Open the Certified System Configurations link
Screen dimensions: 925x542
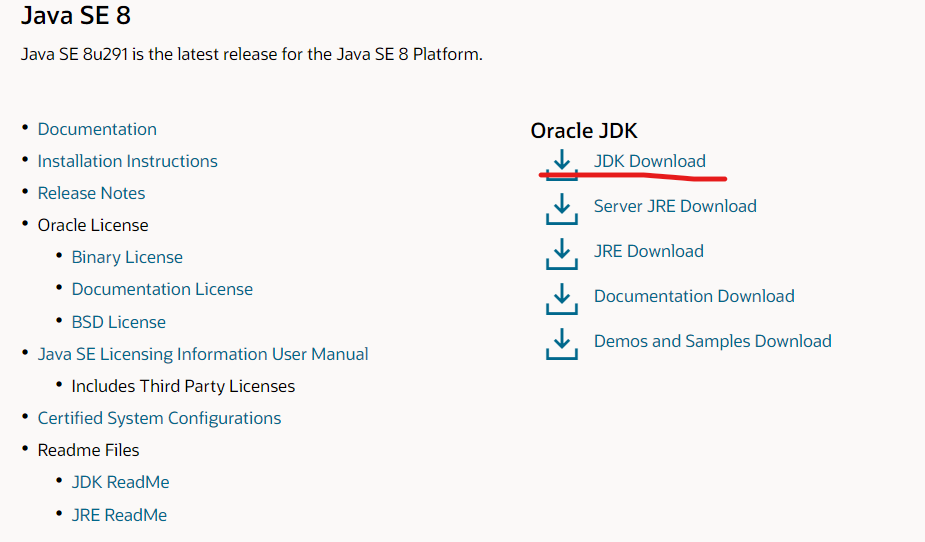tap(159, 418)
